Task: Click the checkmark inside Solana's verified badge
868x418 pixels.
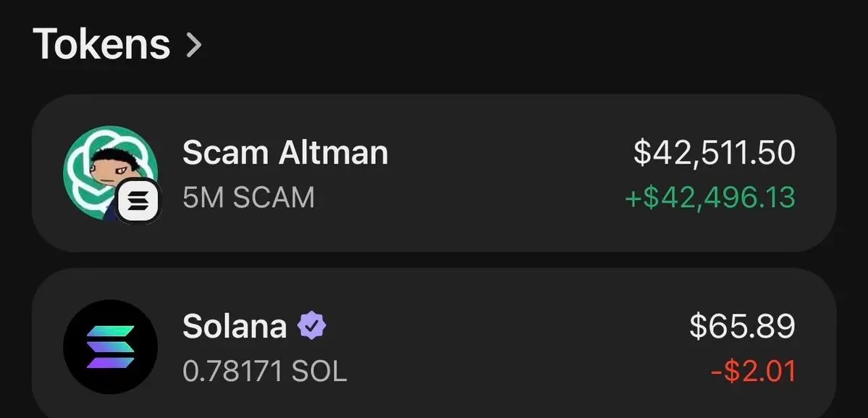Action: (312, 327)
